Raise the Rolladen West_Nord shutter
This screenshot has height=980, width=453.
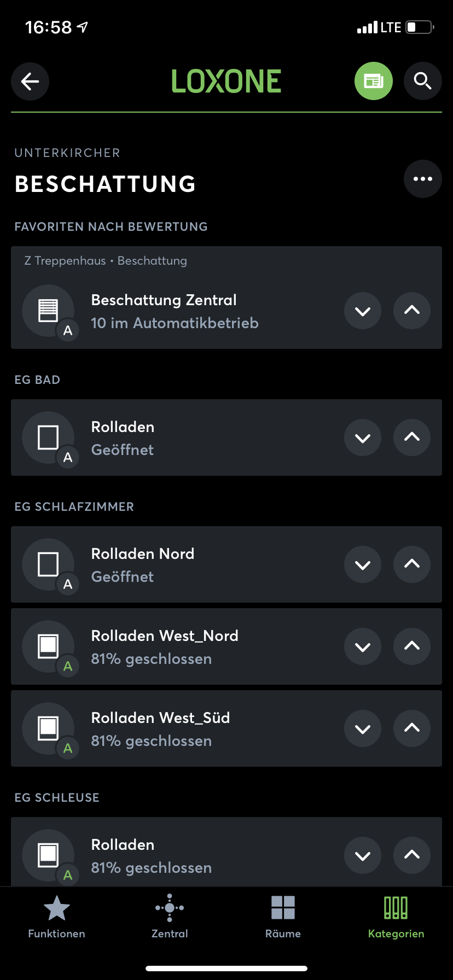(412, 646)
